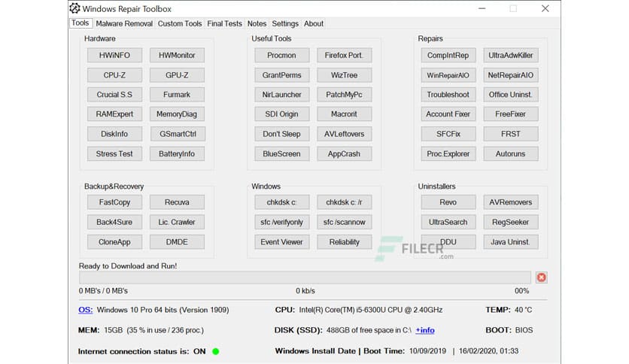The image size is (629, 364).
Task: Open GSmartCtrl
Action: (x=177, y=134)
